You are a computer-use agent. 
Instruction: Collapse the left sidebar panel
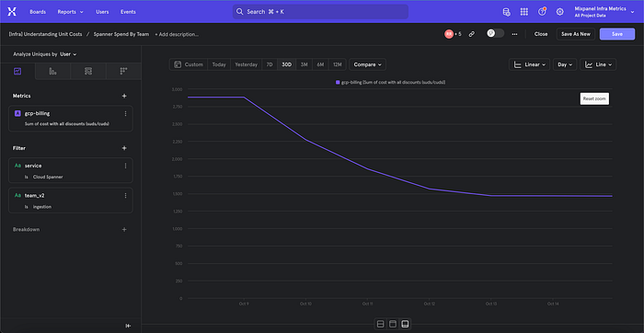pos(128,326)
